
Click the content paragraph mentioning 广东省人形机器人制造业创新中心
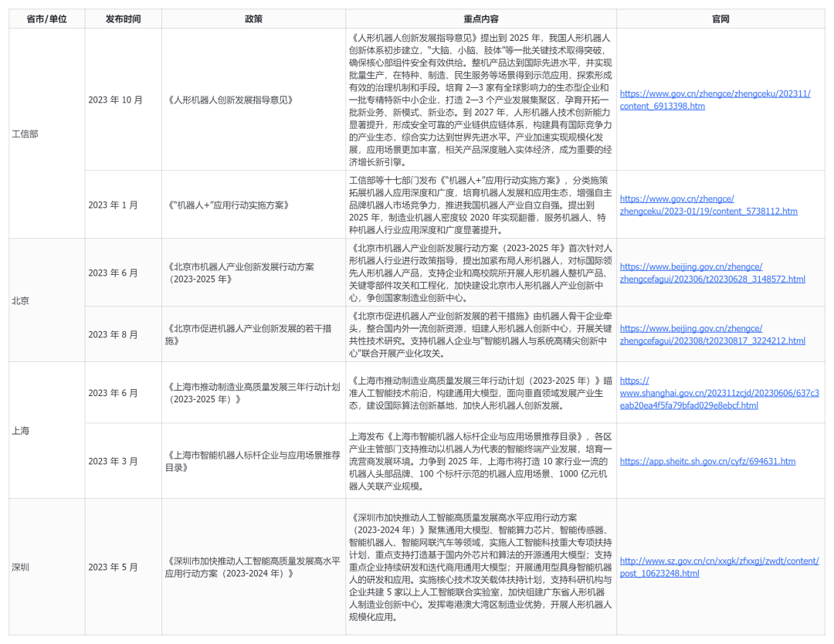[x=480, y=567]
